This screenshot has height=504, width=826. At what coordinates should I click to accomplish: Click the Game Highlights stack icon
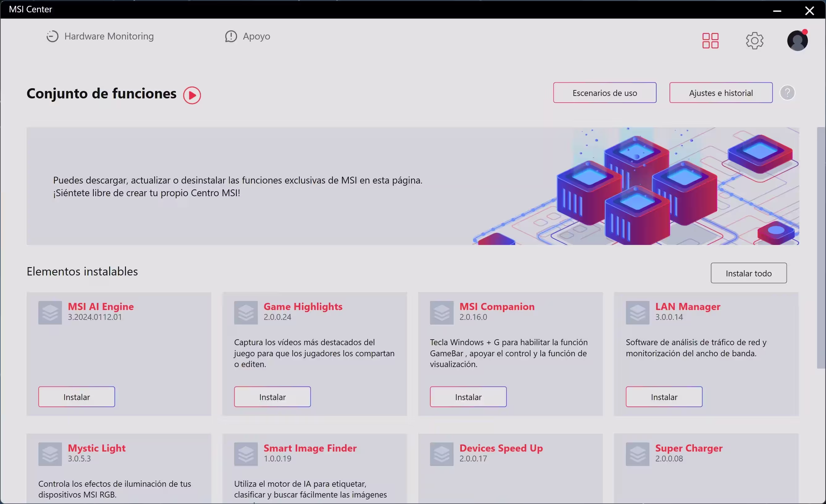246,313
